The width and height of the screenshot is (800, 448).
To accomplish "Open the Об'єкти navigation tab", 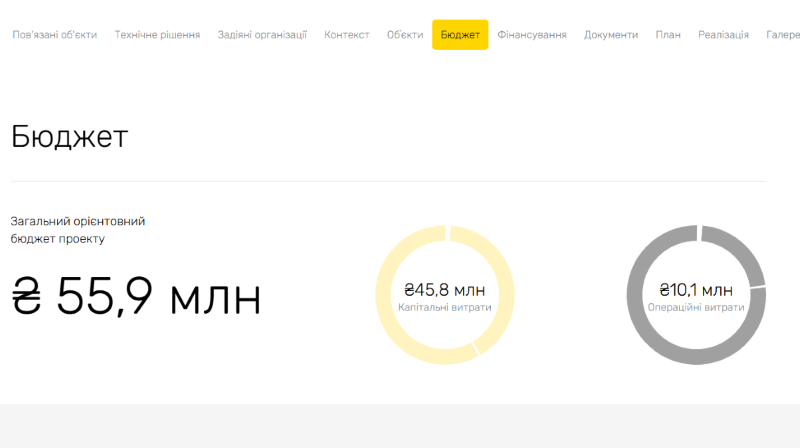I will [x=405, y=34].
